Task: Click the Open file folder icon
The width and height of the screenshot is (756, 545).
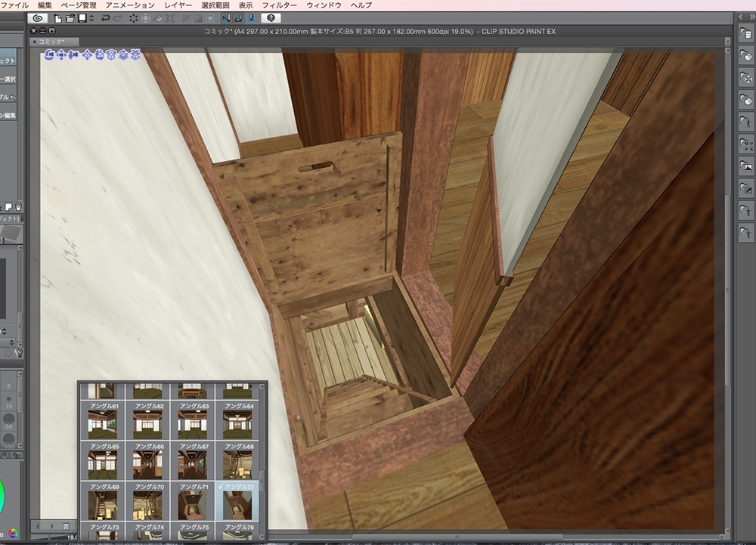Action: tap(70, 17)
